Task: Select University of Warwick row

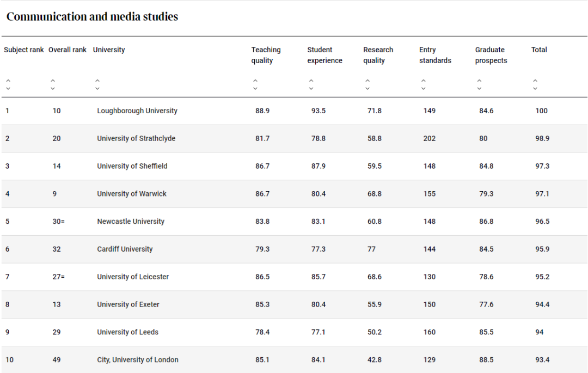Action: (295, 194)
